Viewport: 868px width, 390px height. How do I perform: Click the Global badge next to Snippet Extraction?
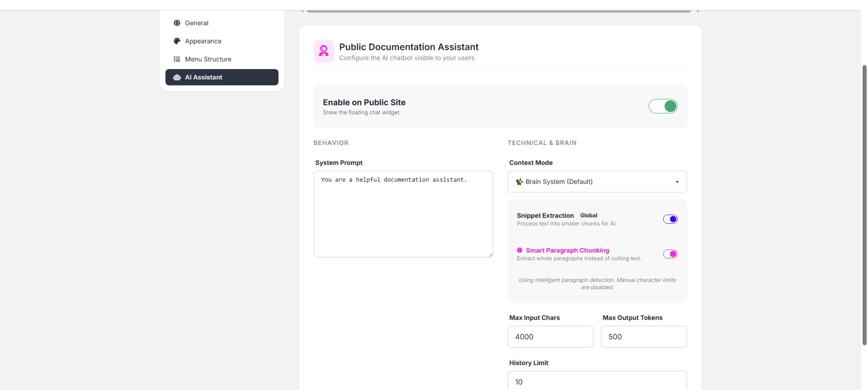click(589, 216)
